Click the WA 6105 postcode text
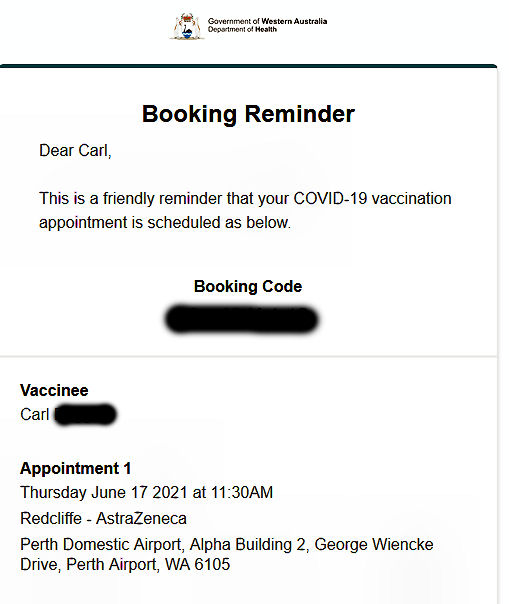Screen dimensions: 509x604 click(198, 564)
